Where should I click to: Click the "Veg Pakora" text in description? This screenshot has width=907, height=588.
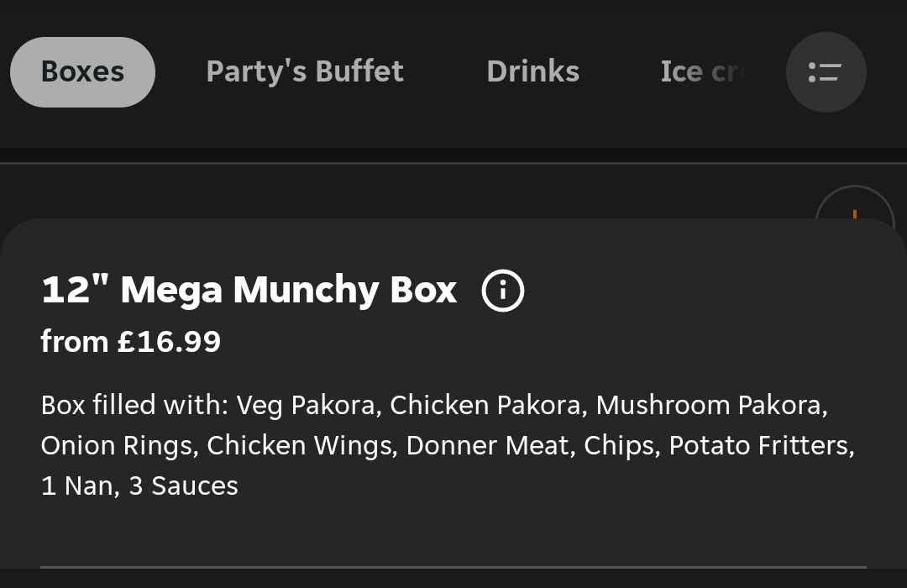coord(305,405)
